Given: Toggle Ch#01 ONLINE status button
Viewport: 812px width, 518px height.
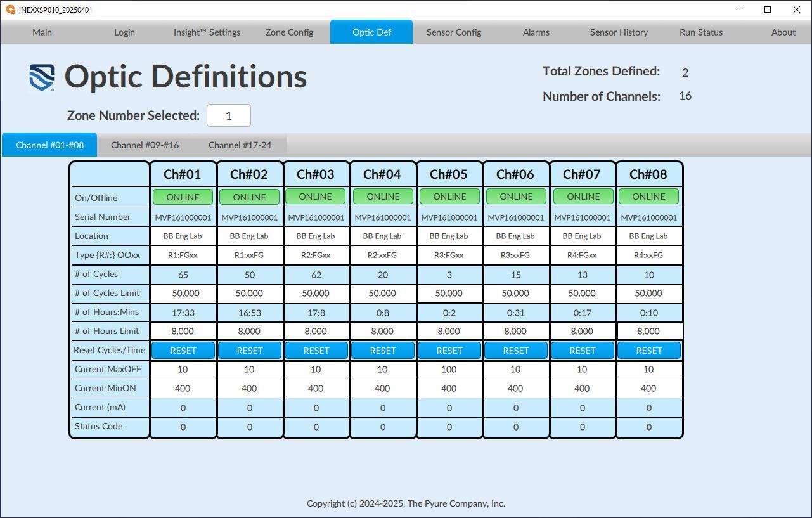Looking at the screenshot, I should point(183,197).
